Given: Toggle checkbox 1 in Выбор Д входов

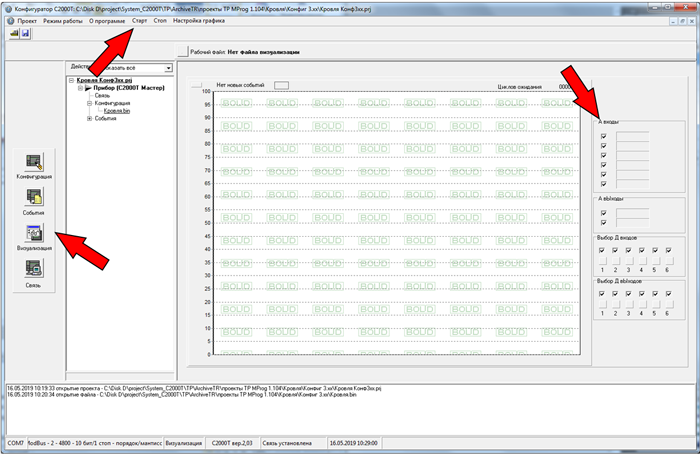Looking at the screenshot, I should (x=603, y=251).
